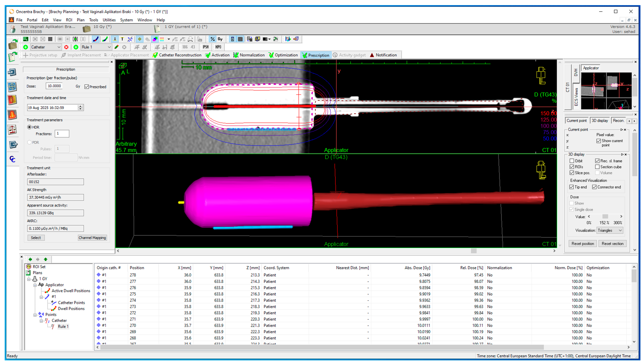Screen dimensions: 643x364
Task: Go to the Normalization step tab
Action: tap(249, 55)
